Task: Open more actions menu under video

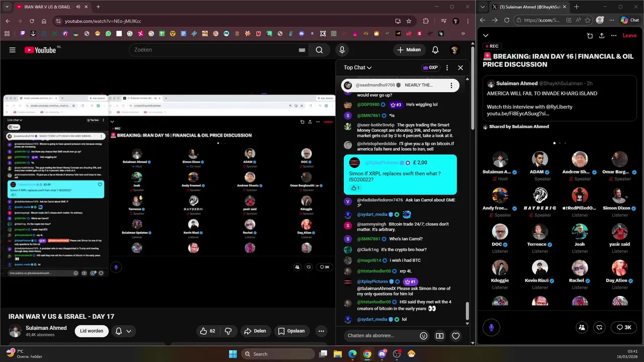Action: click(321, 331)
